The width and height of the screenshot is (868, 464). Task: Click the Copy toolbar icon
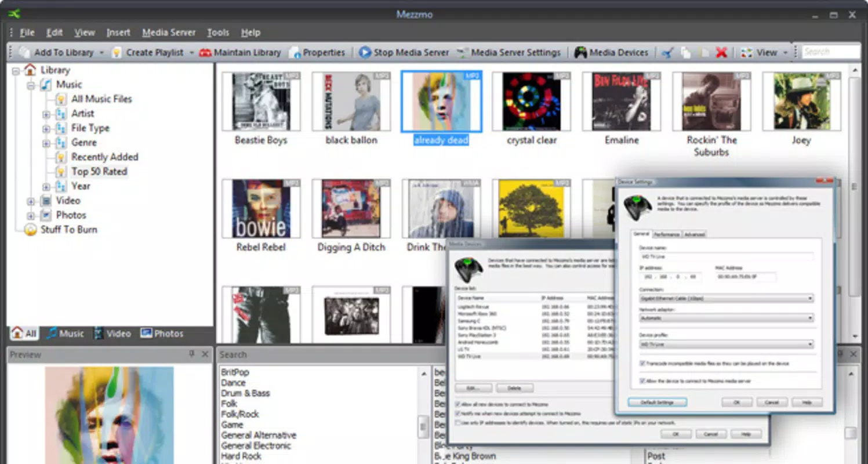coord(686,53)
